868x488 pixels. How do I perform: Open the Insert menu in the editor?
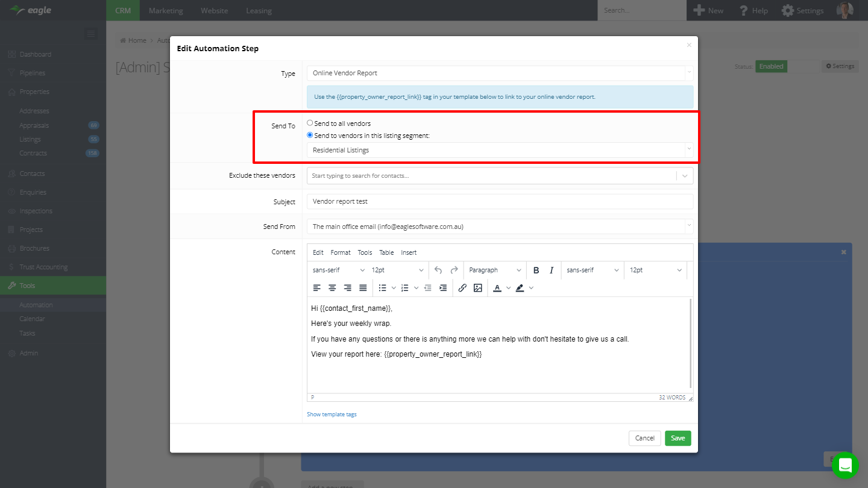[x=409, y=252]
